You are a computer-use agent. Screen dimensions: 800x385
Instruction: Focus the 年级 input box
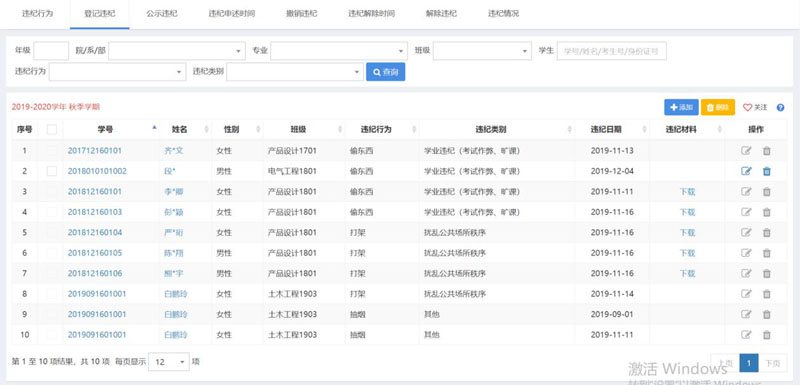pyautogui.click(x=51, y=51)
